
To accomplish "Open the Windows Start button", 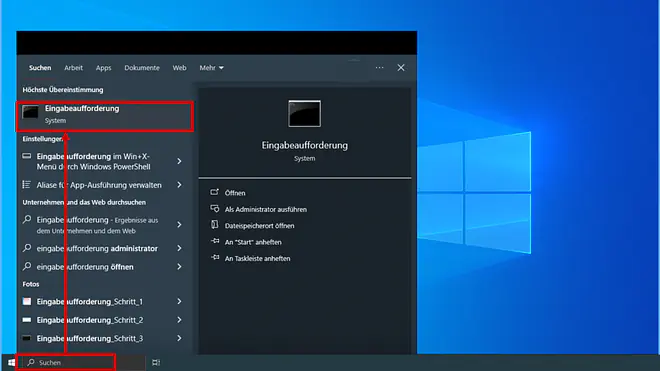I will 11,362.
